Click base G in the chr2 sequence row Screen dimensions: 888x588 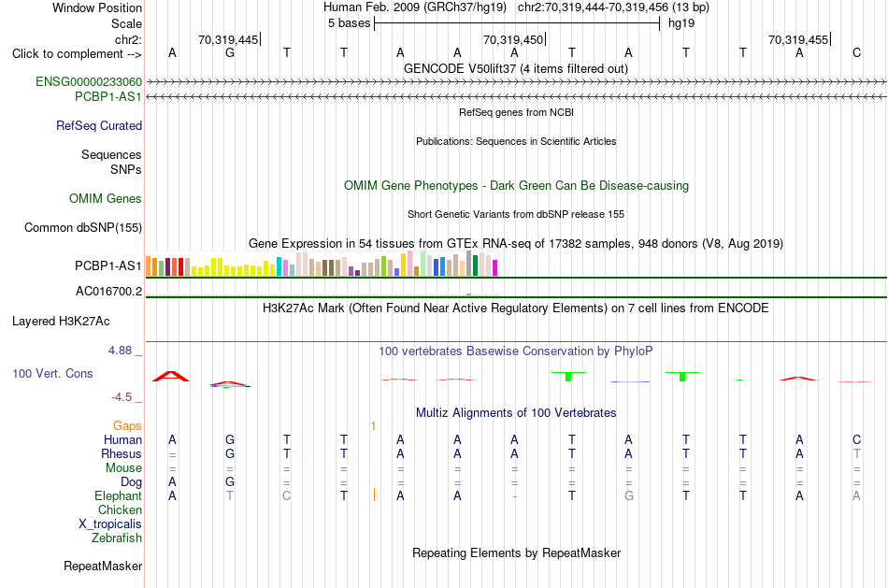pos(229,52)
